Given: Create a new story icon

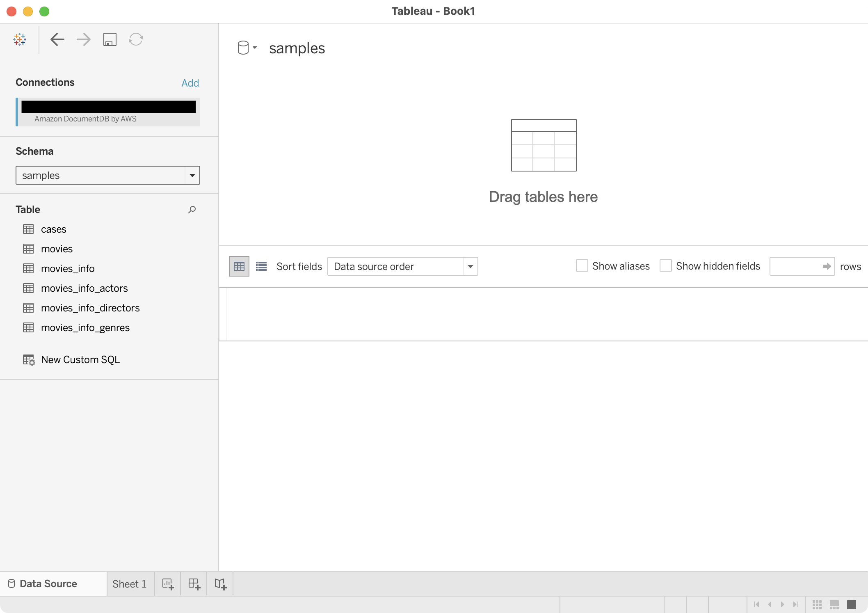Looking at the screenshot, I should [220, 583].
